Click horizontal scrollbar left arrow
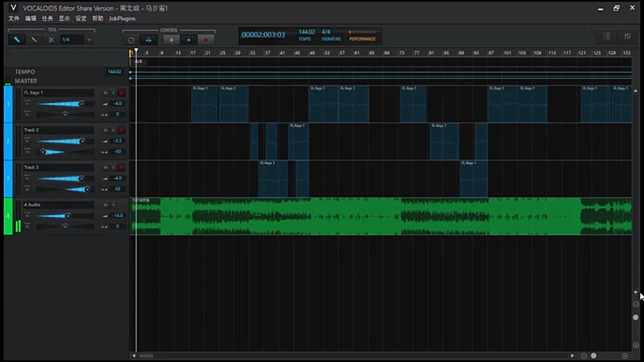Screen dimensions: 644x362 [134, 356]
